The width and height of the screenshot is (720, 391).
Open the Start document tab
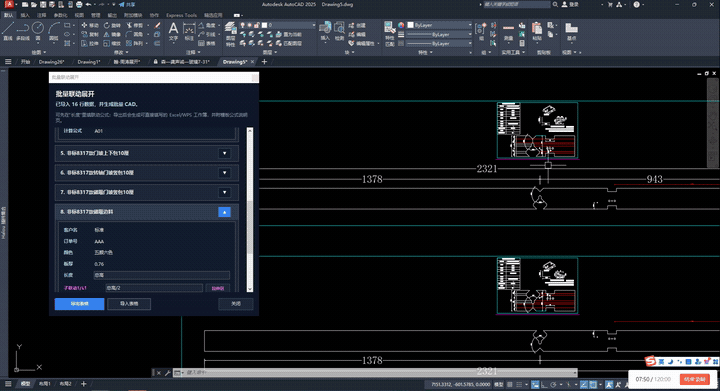tap(25, 61)
